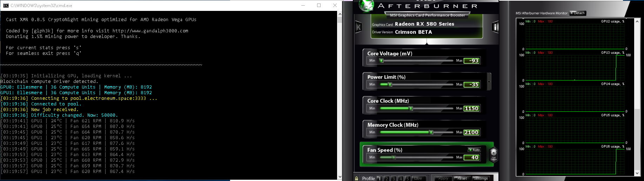This screenshot has width=644, height=181.
Task: Click the Apply button in Afterburner
Action: (443, 179)
